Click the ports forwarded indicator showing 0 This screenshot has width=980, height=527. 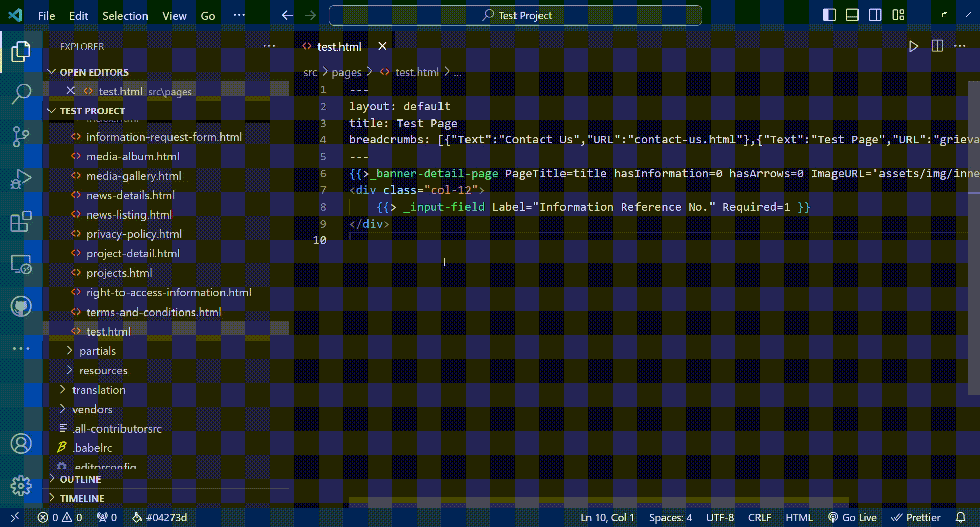(107, 517)
